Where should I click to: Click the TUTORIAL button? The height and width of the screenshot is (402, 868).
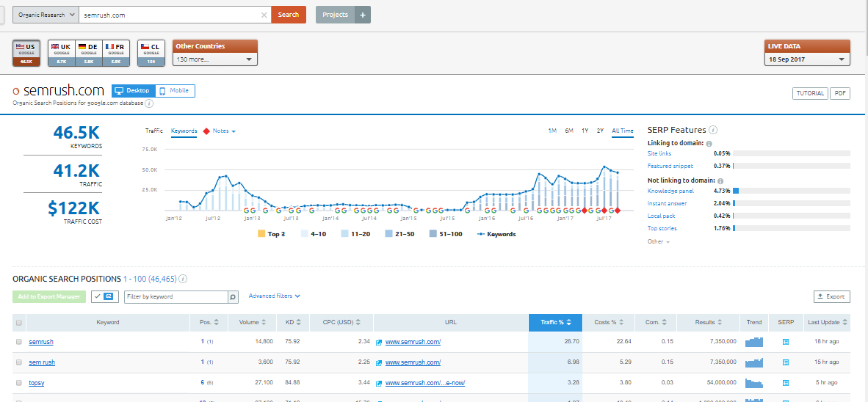[x=810, y=93]
